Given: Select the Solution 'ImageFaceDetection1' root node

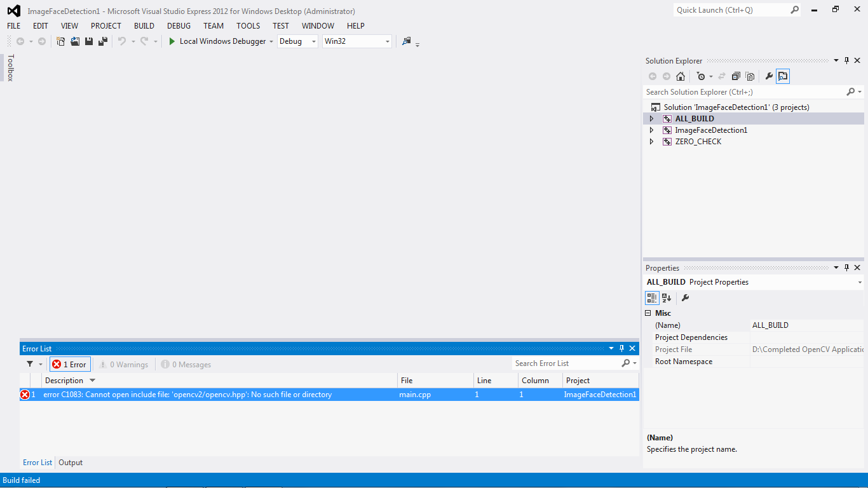Looking at the screenshot, I should tap(736, 107).
